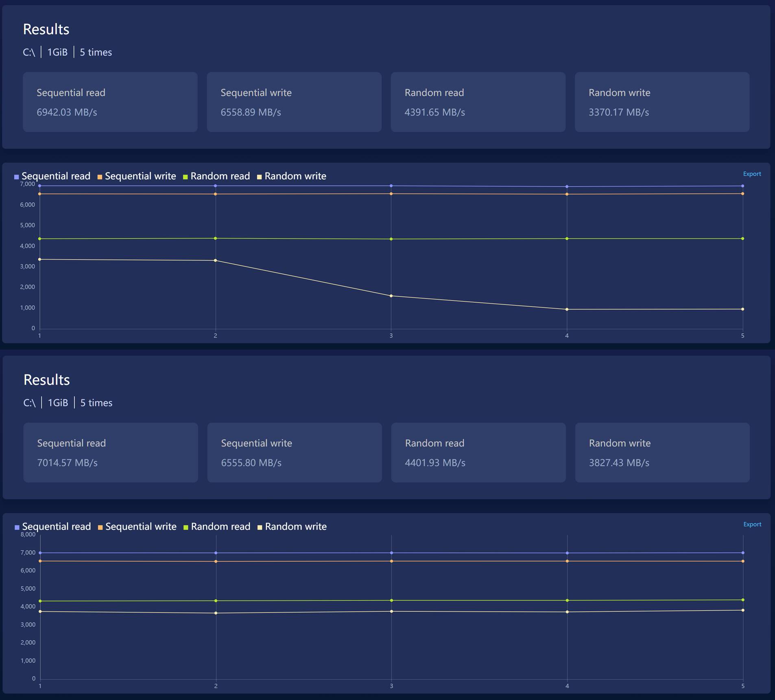Select the 4391.65 MB/s Random read card
775x700 pixels.
(x=478, y=102)
